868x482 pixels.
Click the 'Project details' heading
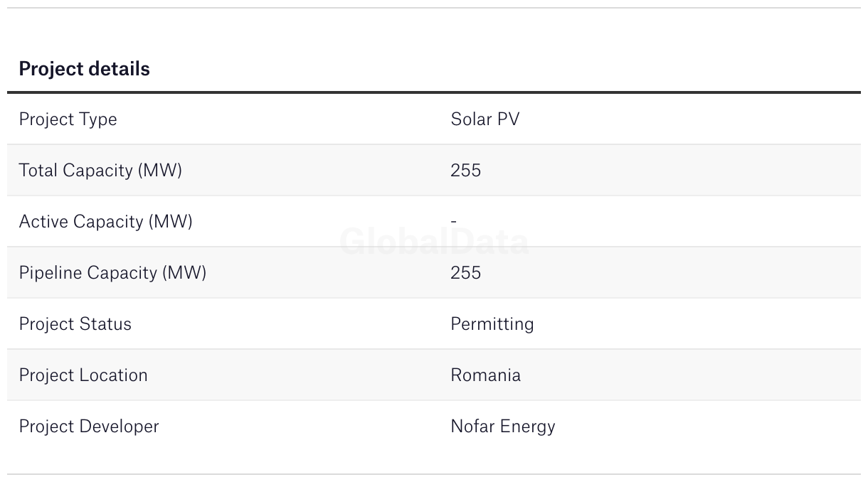pos(84,69)
